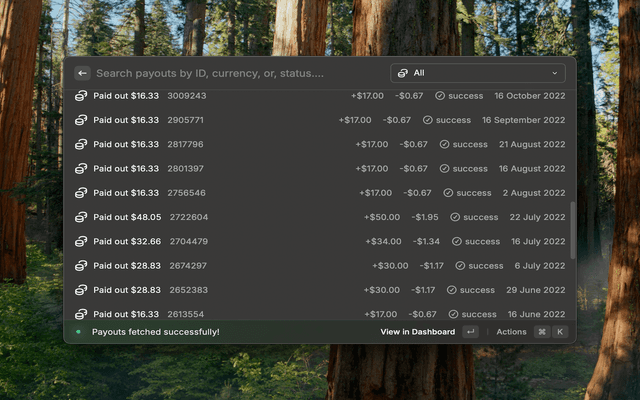This screenshot has width=640, height=400.
Task: Click success check icon for 16 July 2022
Action: click(x=457, y=241)
